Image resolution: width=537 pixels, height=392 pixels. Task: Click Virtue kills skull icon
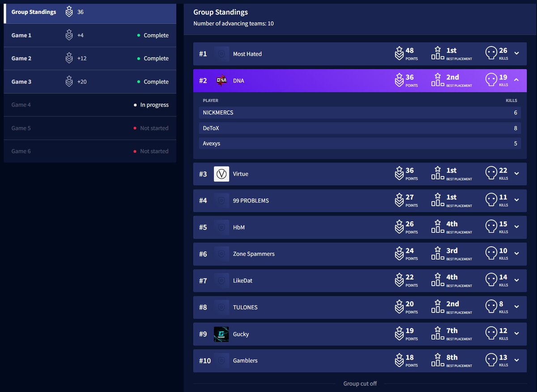click(491, 173)
